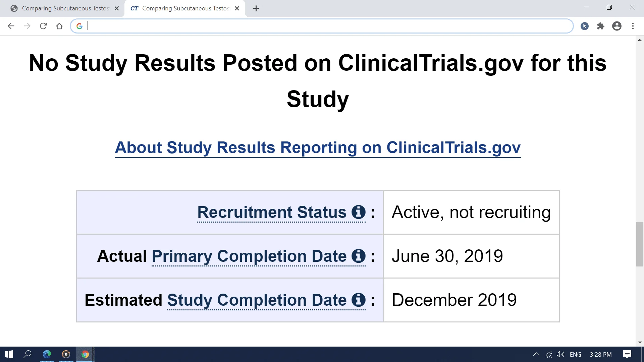The image size is (644, 362).
Task: Open Chrome three-dot menu
Action: [x=633, y=26]
